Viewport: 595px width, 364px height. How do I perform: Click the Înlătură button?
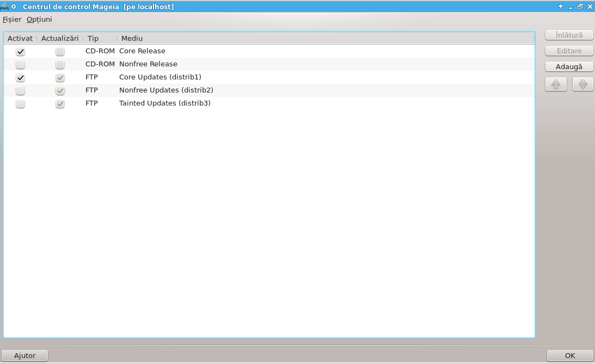pyautogui.click(x=569, y=35)
